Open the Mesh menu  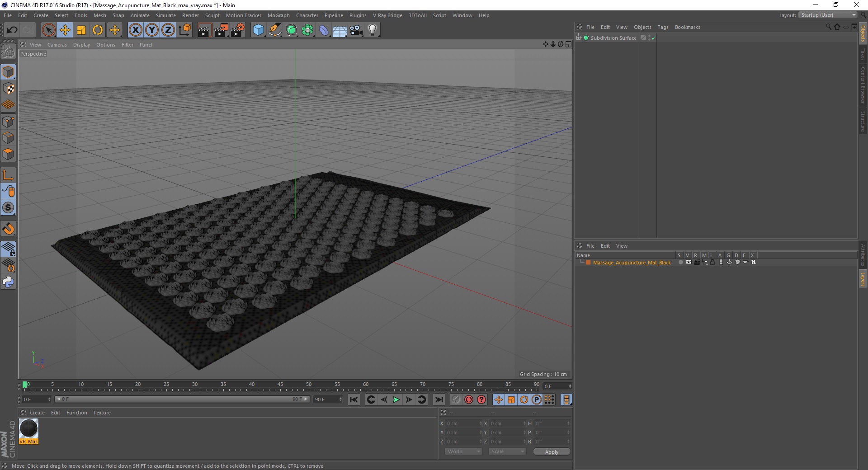pos(99,15)
